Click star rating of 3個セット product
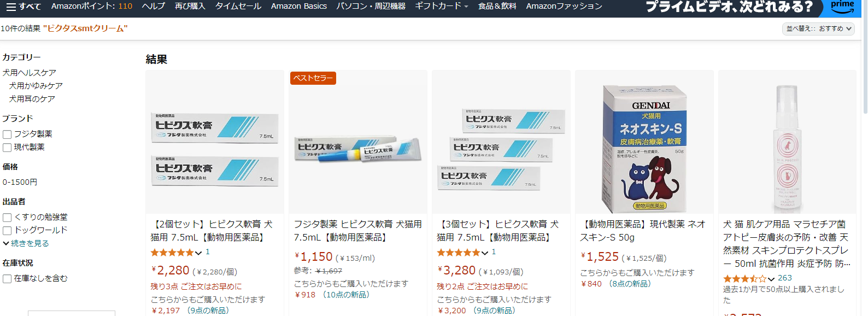This screenshot has height=316, width=868. [x=459, y=253]
